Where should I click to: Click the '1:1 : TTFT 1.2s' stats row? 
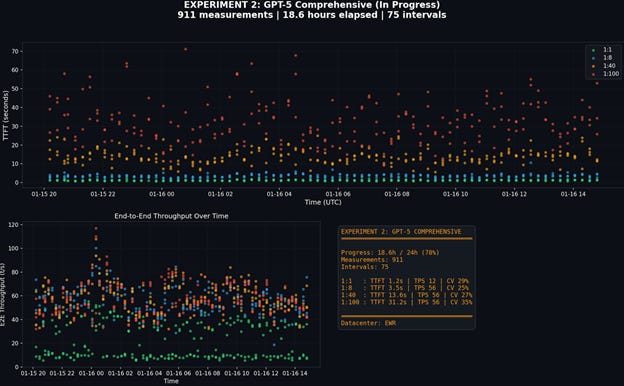tap(405, 281)
